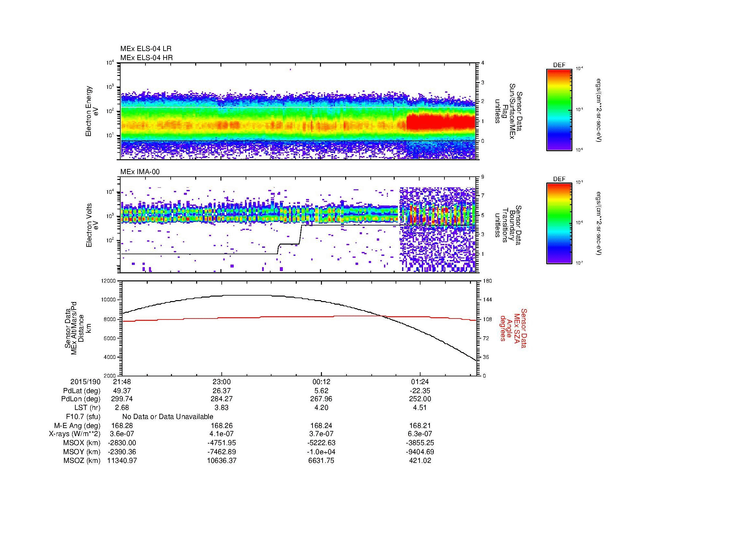
Task: Click LST value 4.51
Action: click(421, 408)
